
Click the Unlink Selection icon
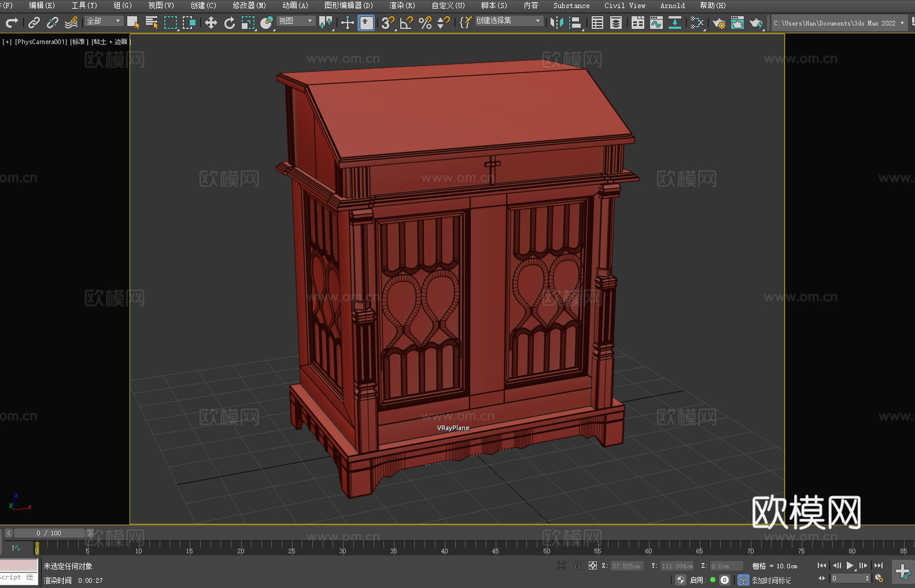pyautogui.click(x=53, y=23)
